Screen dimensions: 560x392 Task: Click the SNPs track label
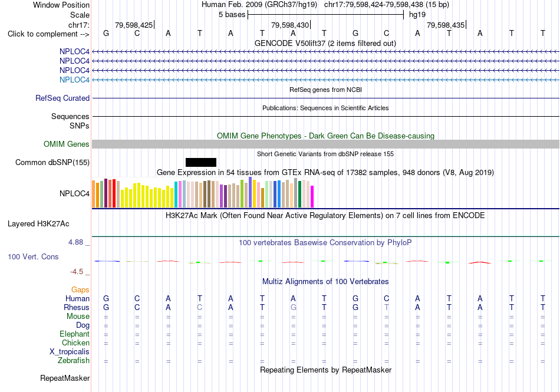[x=80, y=126]
